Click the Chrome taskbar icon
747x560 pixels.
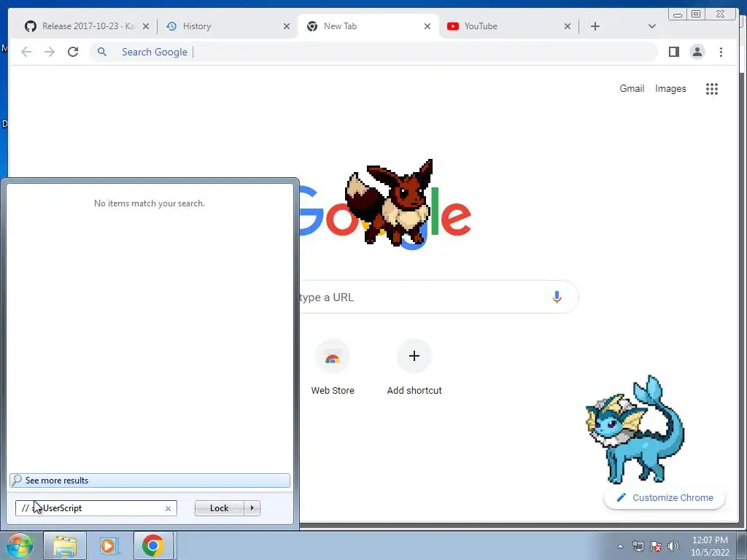click(x=152, y=546)
